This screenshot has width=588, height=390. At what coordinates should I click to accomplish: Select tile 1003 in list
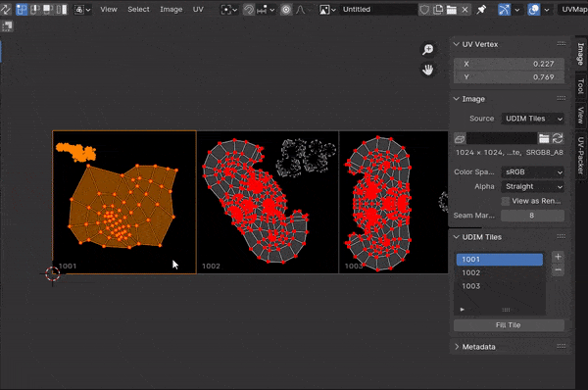pos(500,286)
